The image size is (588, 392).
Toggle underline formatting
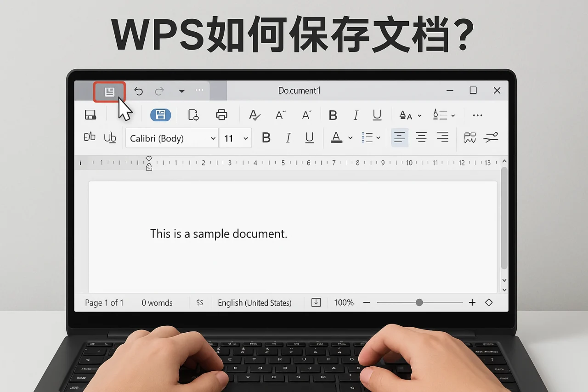coord(310,137)
